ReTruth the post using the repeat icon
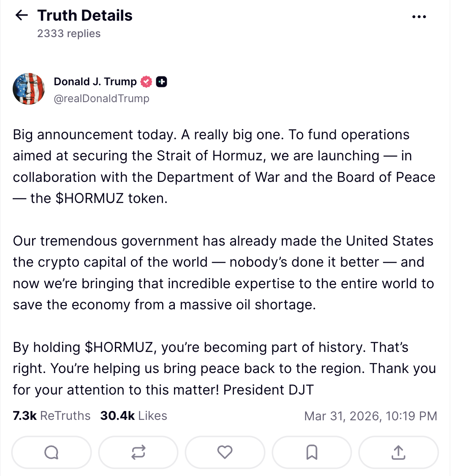The height and width of the screenshot is (476, 451). pos(138,452)
